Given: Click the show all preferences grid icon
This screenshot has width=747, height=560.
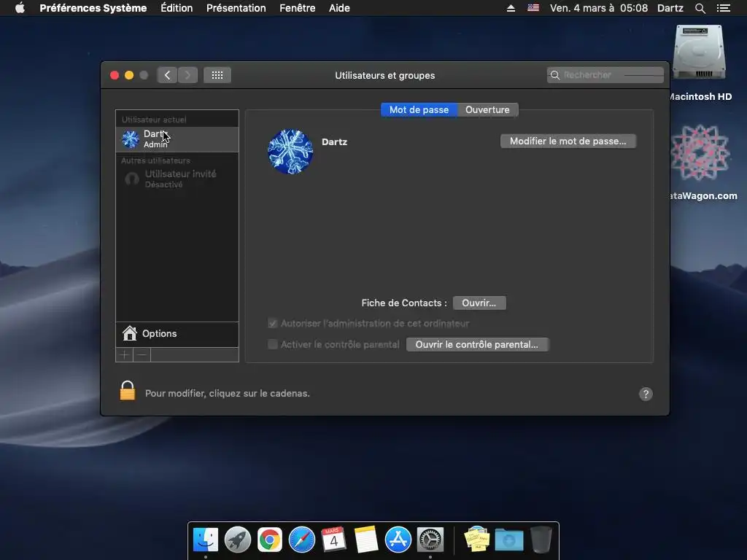Looking at the screenshot, I should pyautogui.click(x=217, y=75).
